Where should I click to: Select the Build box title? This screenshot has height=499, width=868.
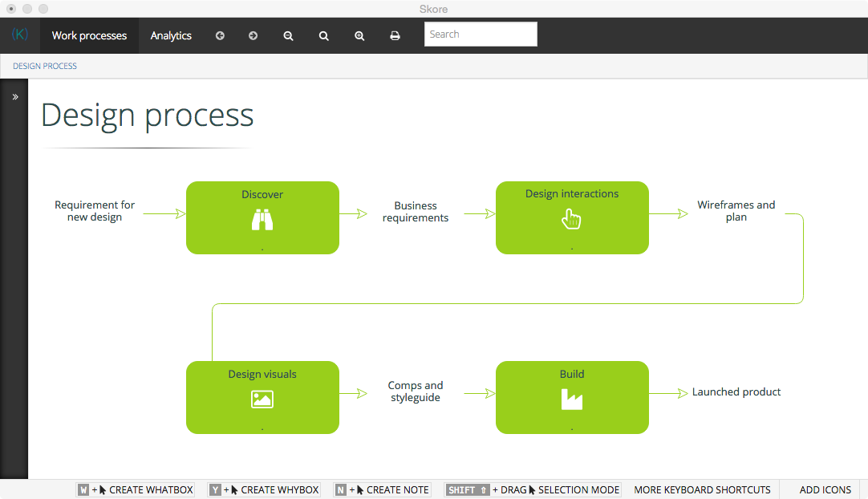(x=572, y=375)
